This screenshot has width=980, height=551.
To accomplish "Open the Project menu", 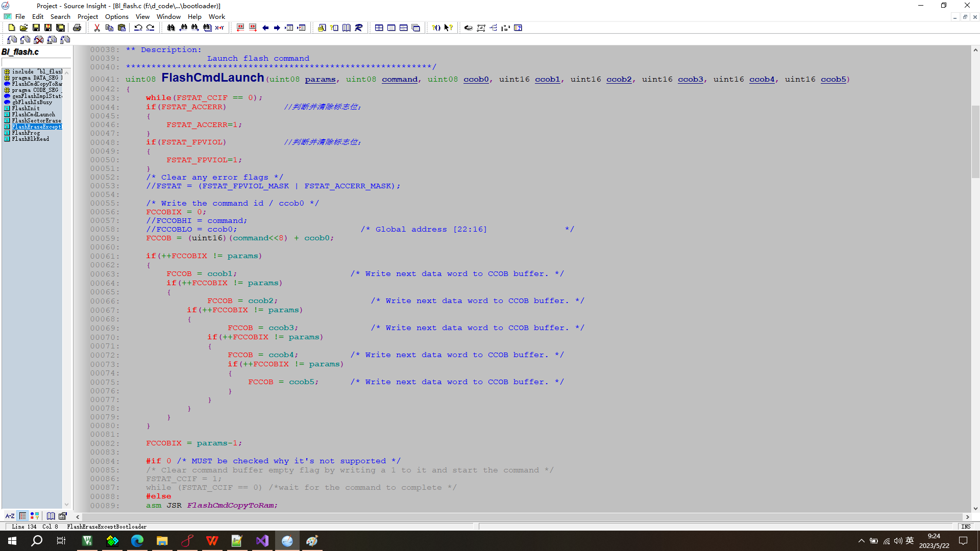I will [88, 17].
